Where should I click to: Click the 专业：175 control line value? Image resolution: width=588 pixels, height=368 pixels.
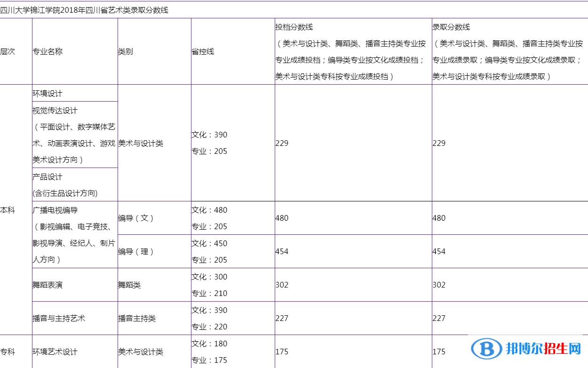click(209, 360)
